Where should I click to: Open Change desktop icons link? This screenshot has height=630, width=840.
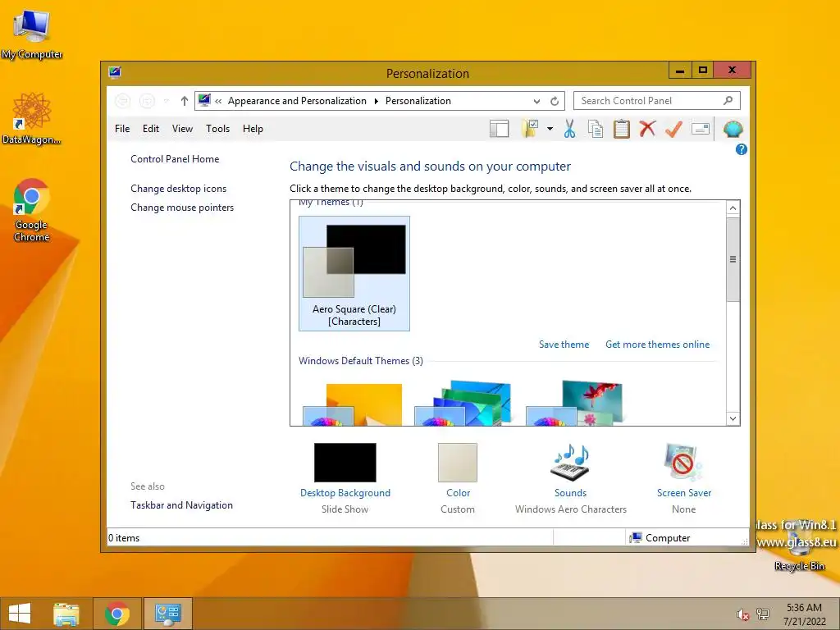tap(178, 189)
